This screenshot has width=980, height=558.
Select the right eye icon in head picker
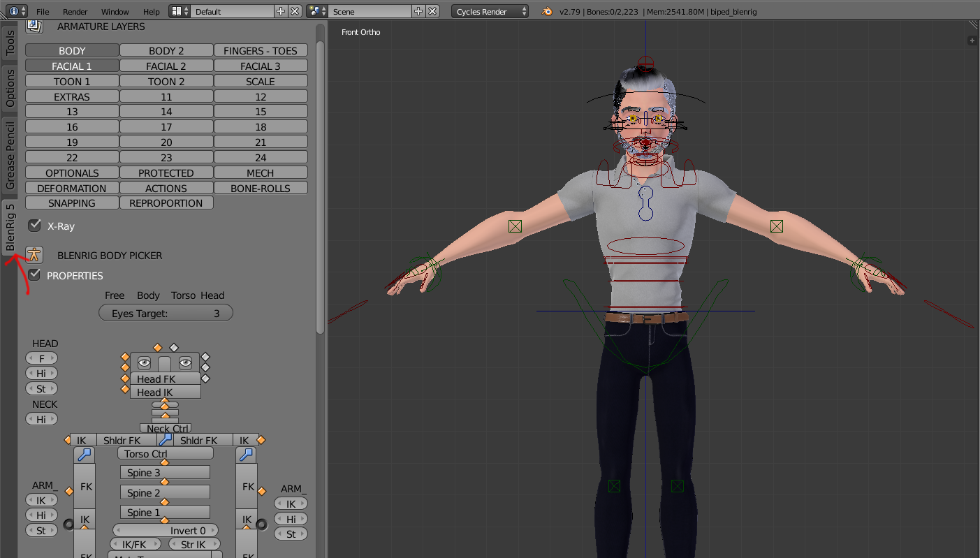[x=186, y=362]
